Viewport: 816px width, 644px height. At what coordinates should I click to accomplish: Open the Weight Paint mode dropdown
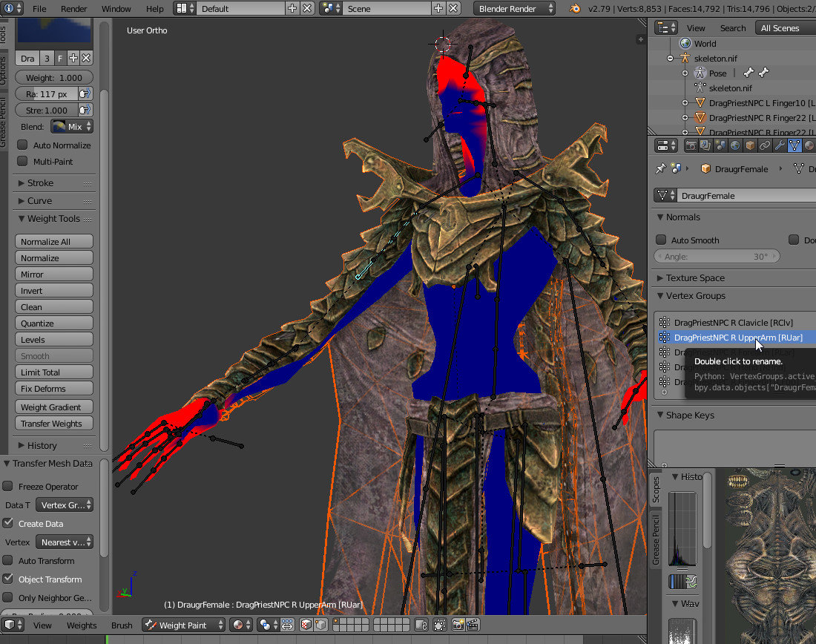183,625
